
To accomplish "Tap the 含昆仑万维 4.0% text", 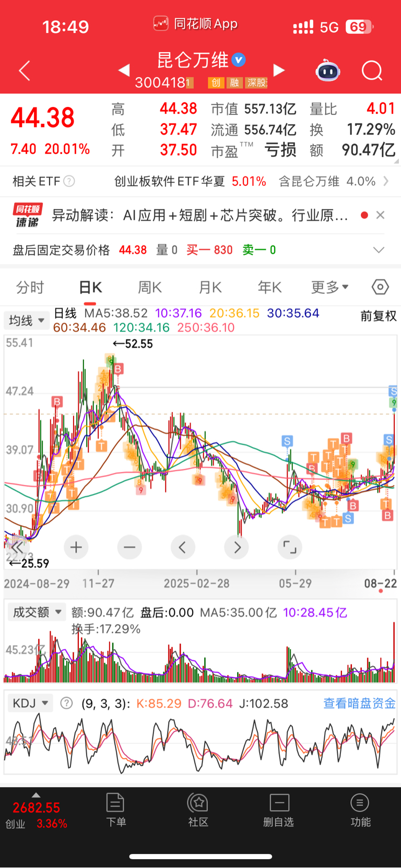I will coord(327,181).
